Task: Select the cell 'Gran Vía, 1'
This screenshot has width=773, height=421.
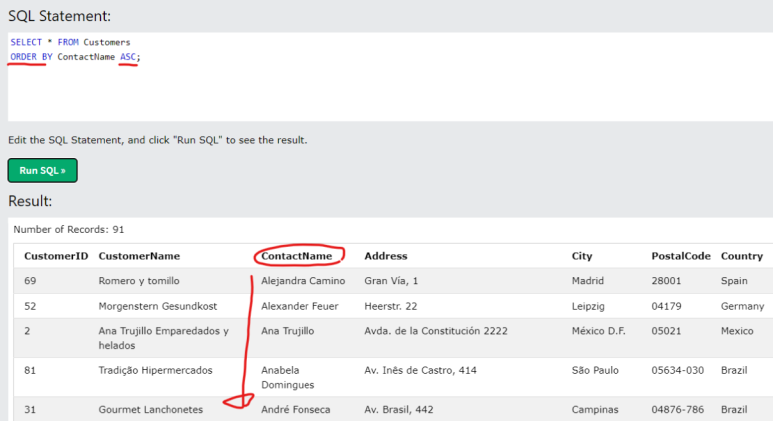Action: [391, 281]
